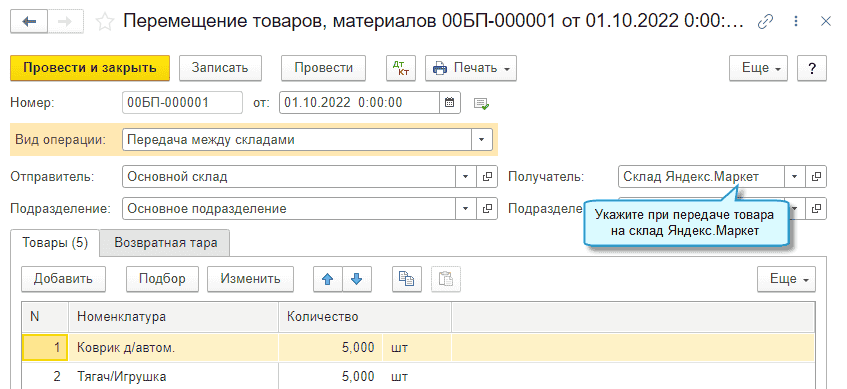Copy document link via chain icon
Screen dimensions: 847x389
point(765,22)
